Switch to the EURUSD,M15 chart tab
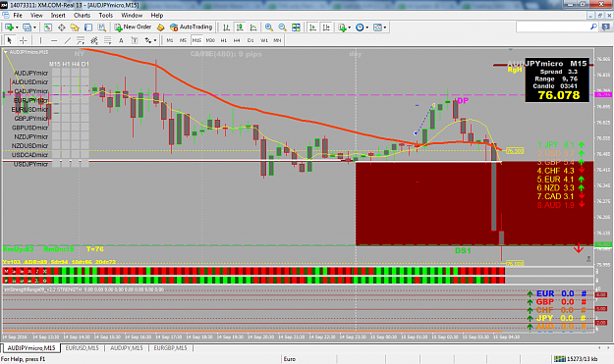 [x=82, y=348]
